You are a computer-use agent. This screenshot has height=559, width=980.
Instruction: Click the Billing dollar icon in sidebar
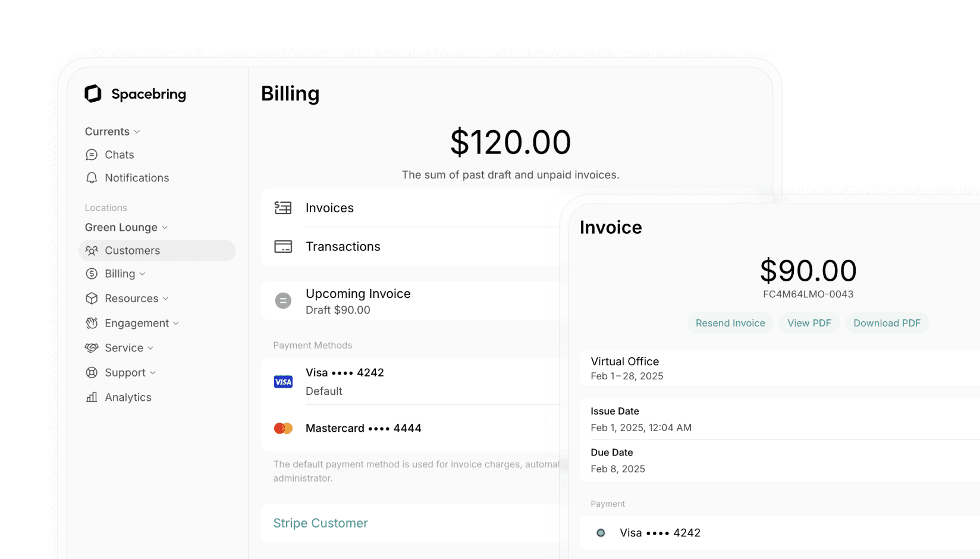92,274
